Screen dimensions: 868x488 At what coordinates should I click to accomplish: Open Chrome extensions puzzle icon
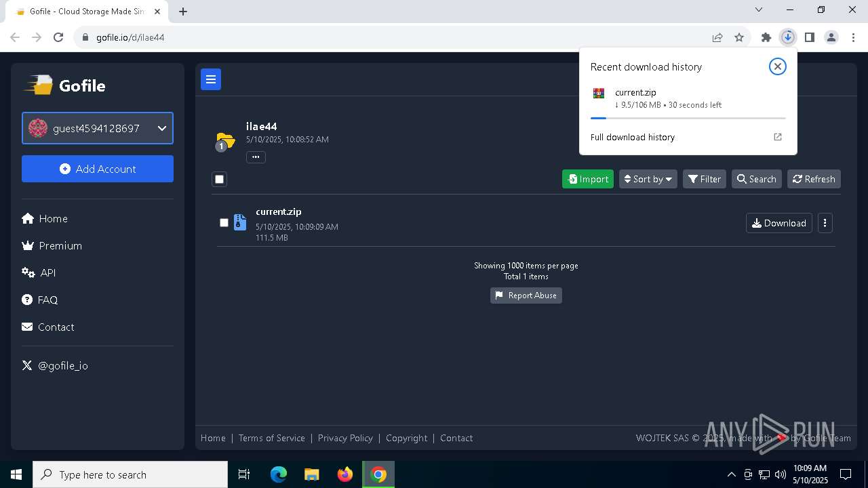click(x=766, y=37)
